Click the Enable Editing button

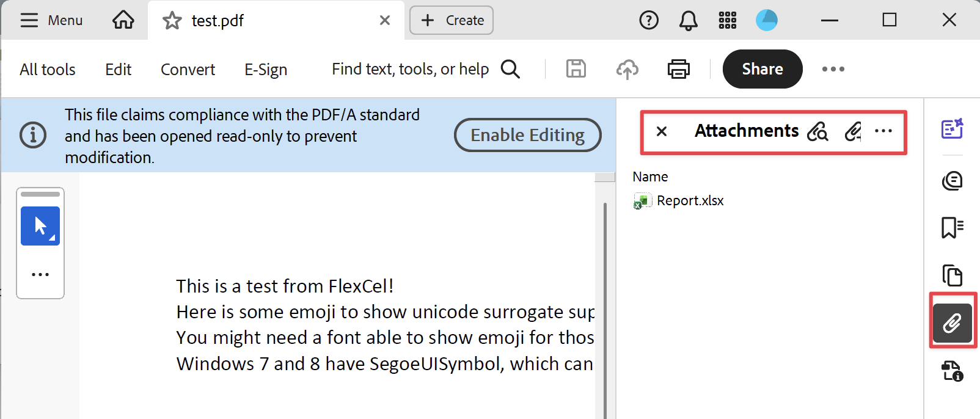point(527,135)
